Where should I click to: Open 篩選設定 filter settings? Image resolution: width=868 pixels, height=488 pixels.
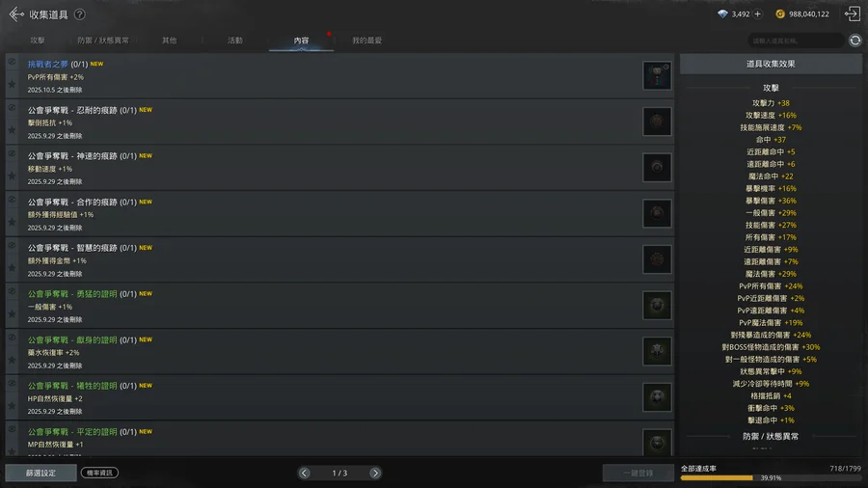click(41, 474)
